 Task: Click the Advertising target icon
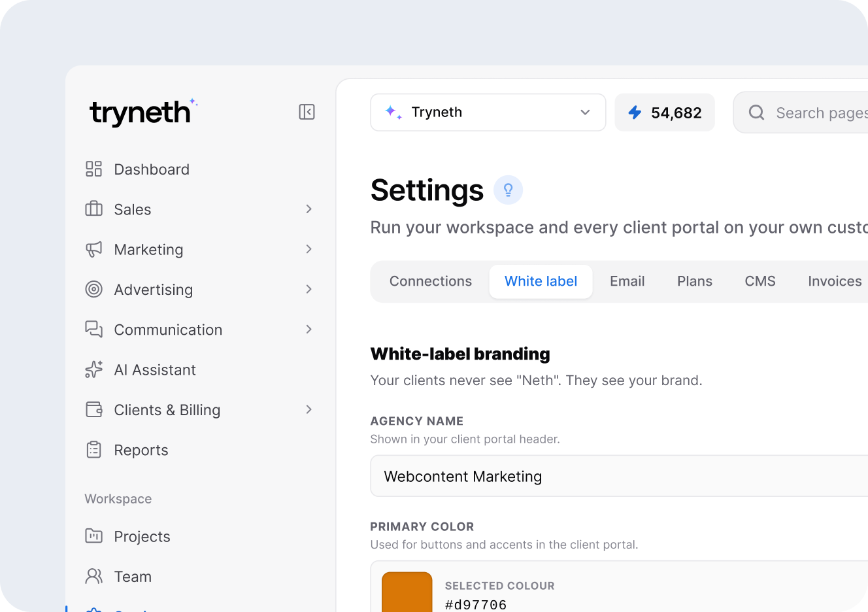point(94,289)
